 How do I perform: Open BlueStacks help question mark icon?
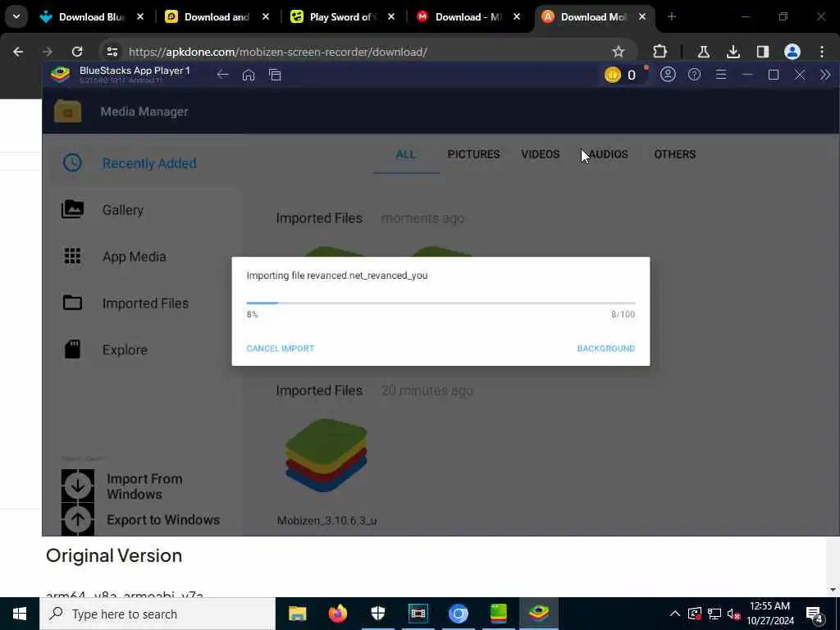click(x=694, y=75)
